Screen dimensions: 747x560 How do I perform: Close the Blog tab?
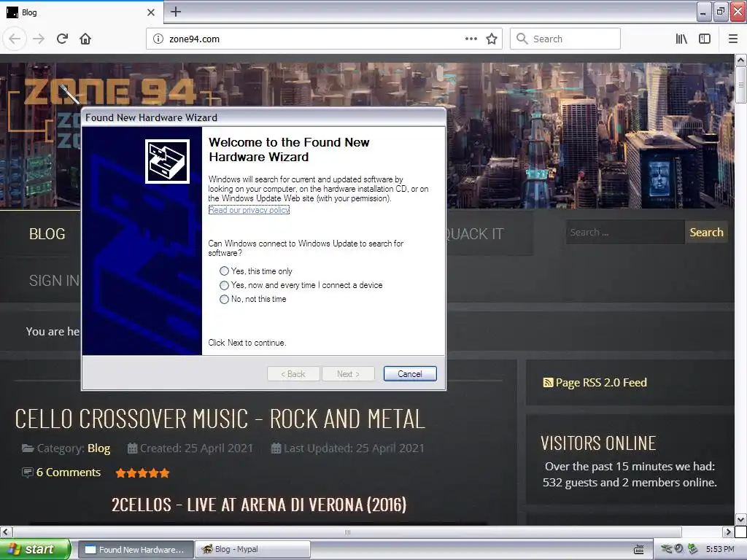pyautogui.click(x=151, y=12)
